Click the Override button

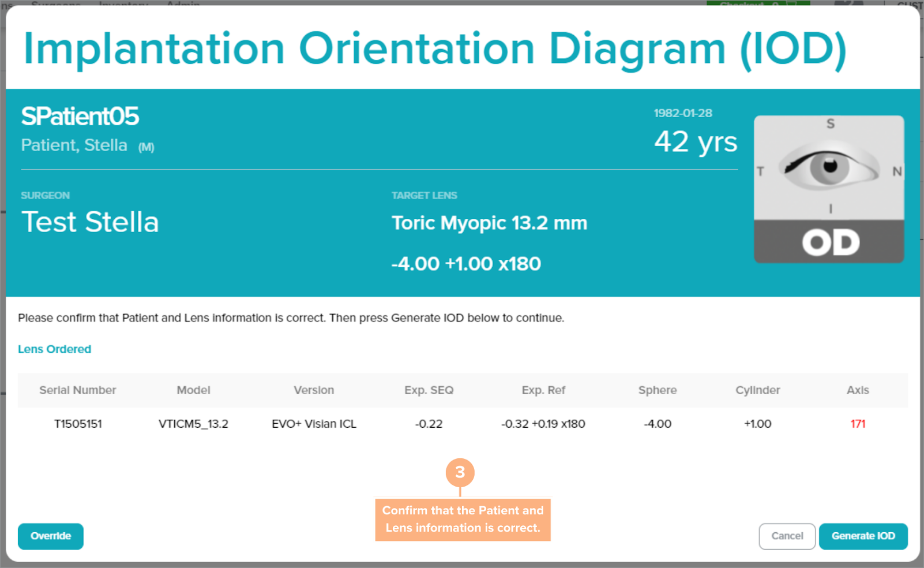pyautogui.click(x=51, y=536)
